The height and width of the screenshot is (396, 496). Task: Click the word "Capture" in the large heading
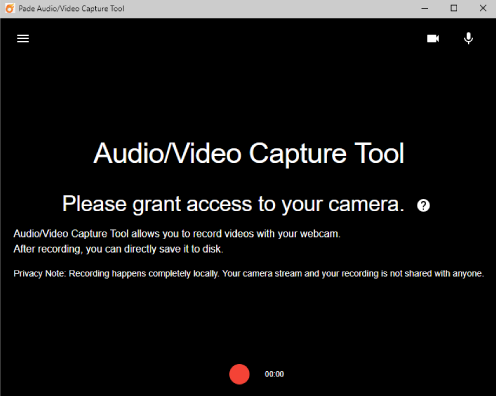click(298, 154)
